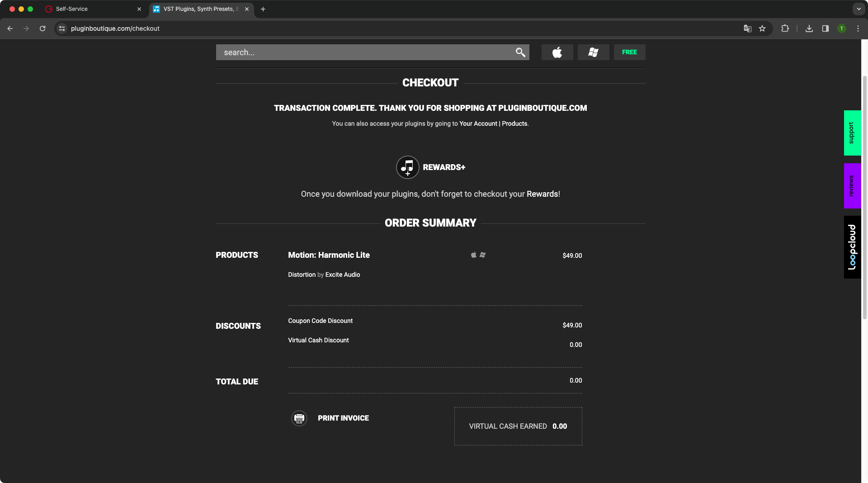Click the PRINT INVOICE link

pos(343,418)
